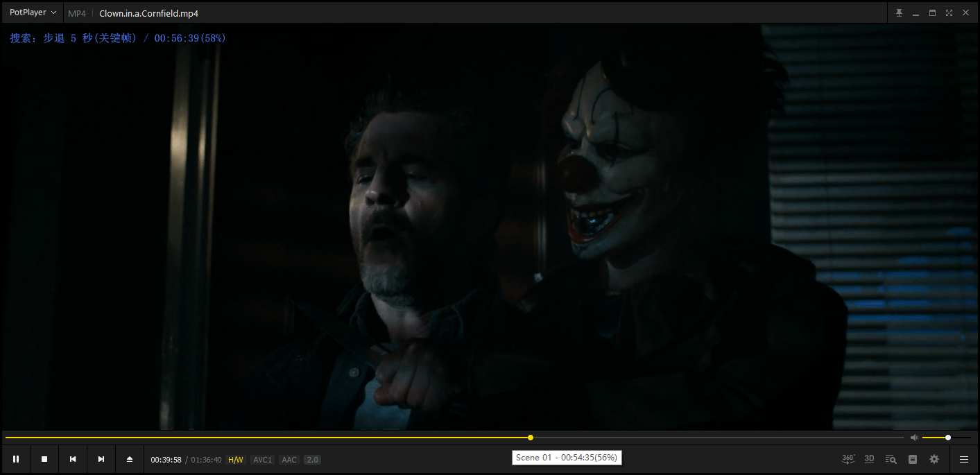
Task: Open a file with the eject button
Action: point(130,459)
